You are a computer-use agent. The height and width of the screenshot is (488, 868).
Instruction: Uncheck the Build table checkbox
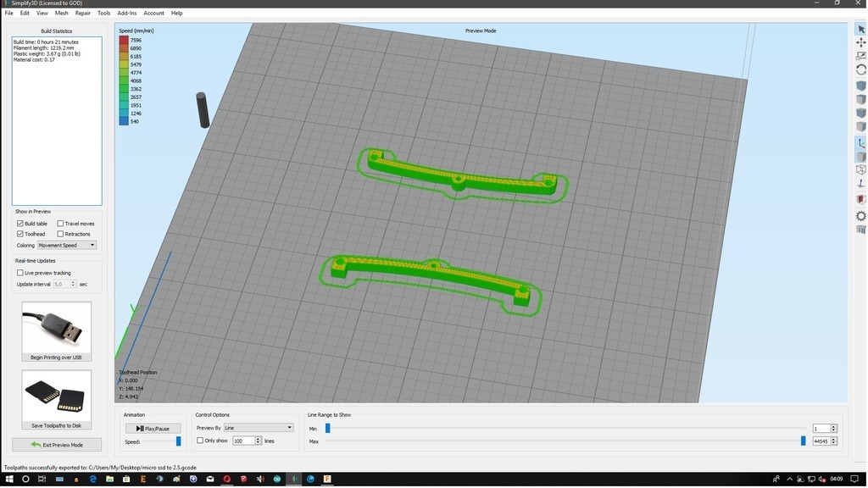coord(20,224)
